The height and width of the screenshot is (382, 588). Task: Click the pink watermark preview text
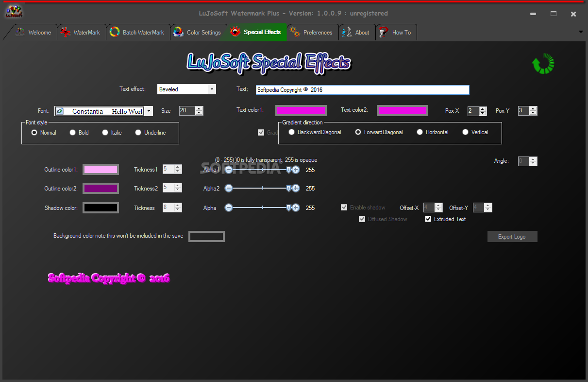[109, 278]
